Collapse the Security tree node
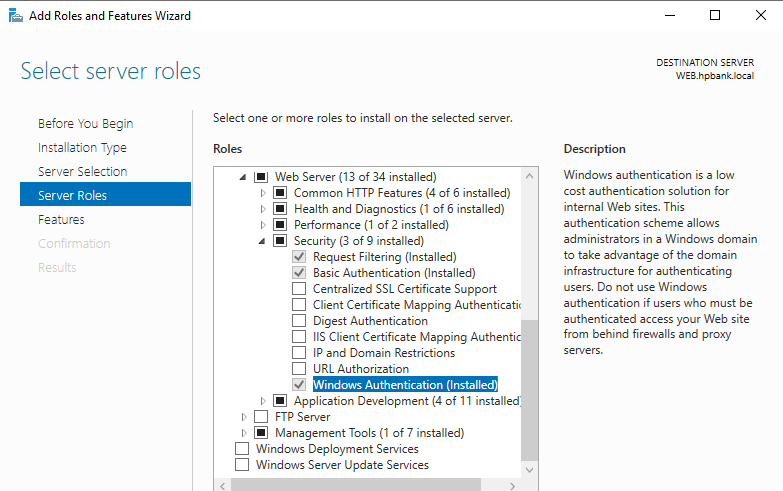783x491 pixels. click(x=264, y=241)
